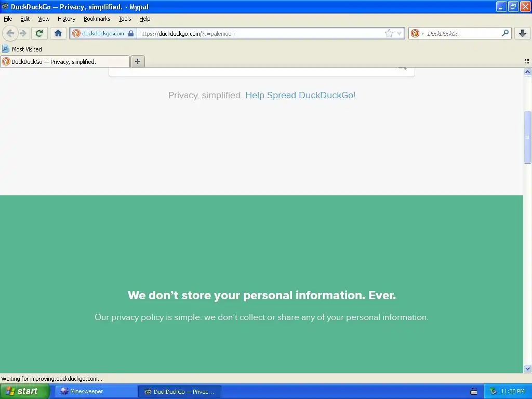
Task: Click the vertical scrollbar thumb
Action: pyautogui.click(x=527, y=137)
